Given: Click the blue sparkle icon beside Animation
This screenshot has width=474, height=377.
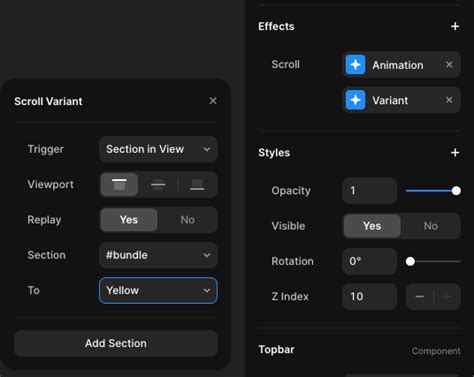Looking at the screenshot, I should tap(355, 64).
